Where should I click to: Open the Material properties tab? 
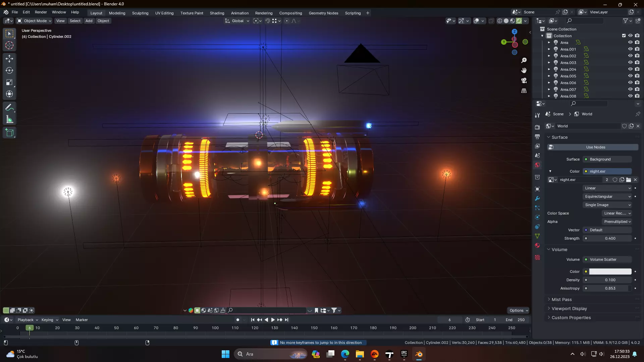(537, 245)
